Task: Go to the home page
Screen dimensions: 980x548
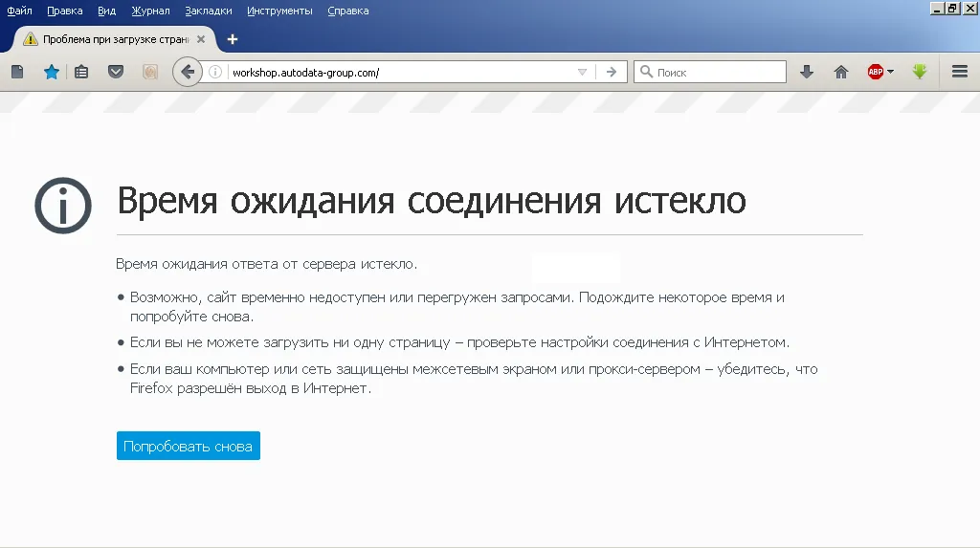Action: click(x=841, y=72)
